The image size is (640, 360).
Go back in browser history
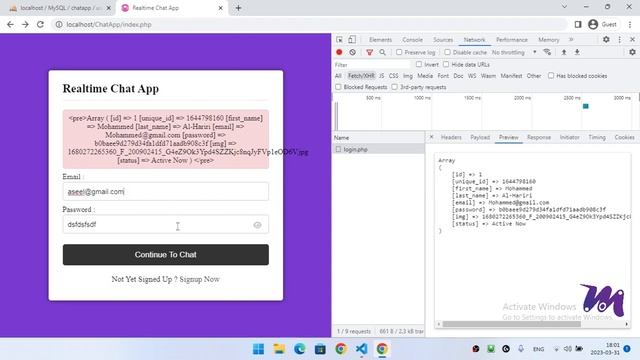[x=10, y=24]
